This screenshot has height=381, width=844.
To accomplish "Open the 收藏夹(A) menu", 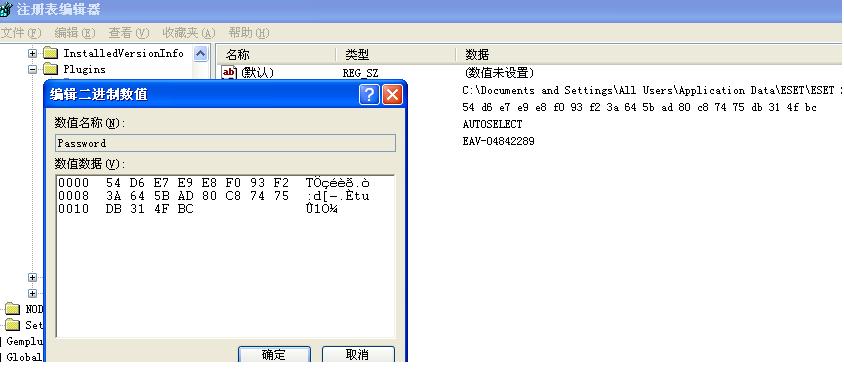I will (188, 33).
